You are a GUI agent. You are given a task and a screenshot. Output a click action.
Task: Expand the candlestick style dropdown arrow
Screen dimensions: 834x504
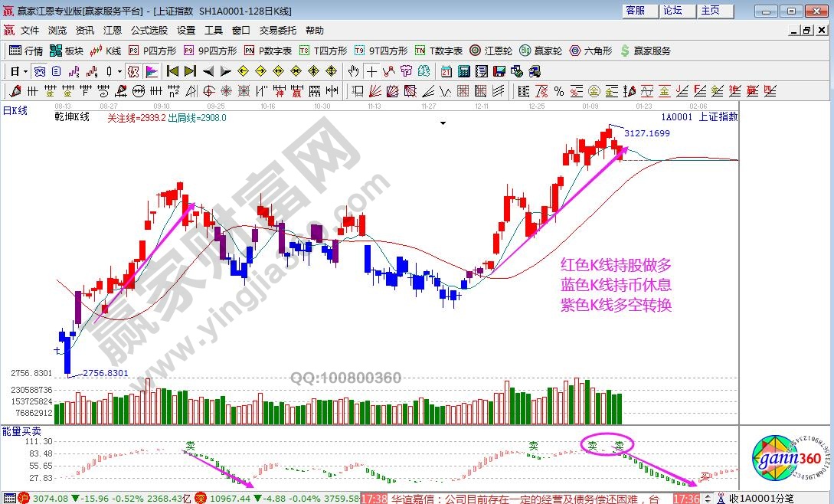(119, 71)
